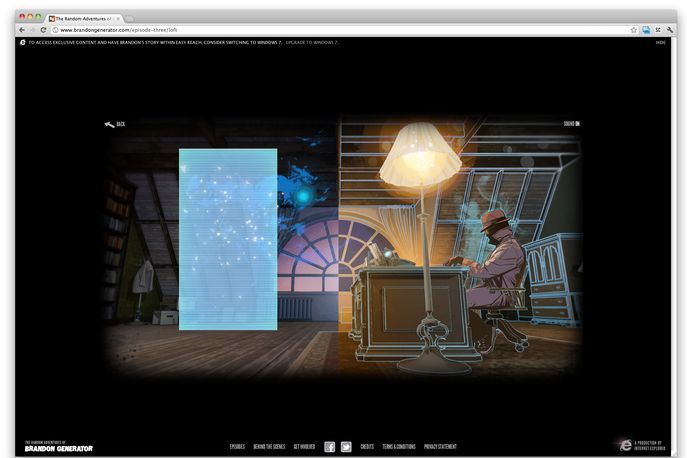Open Behind the Scenes in footer
This screenshot has width=687, height=458.
[269, 447]
